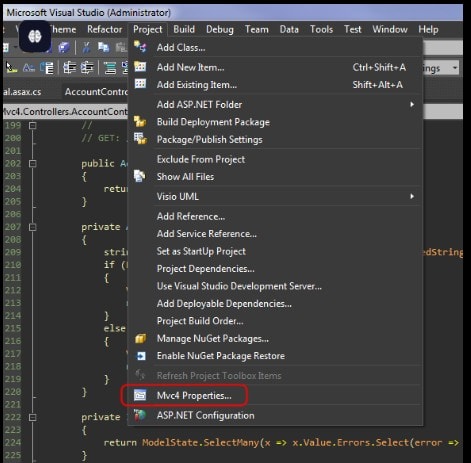The height and width of the screenshot is (463, 471).
Task: Open the Refactor menu
Action: pos(105,29)
